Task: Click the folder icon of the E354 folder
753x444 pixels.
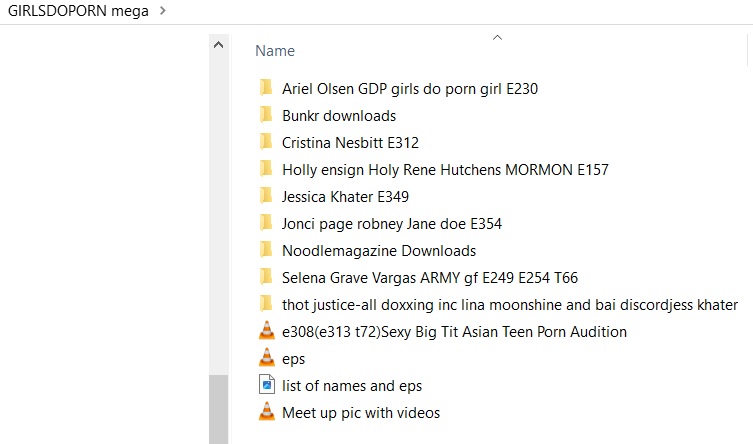Action: (x=266, y=223)
